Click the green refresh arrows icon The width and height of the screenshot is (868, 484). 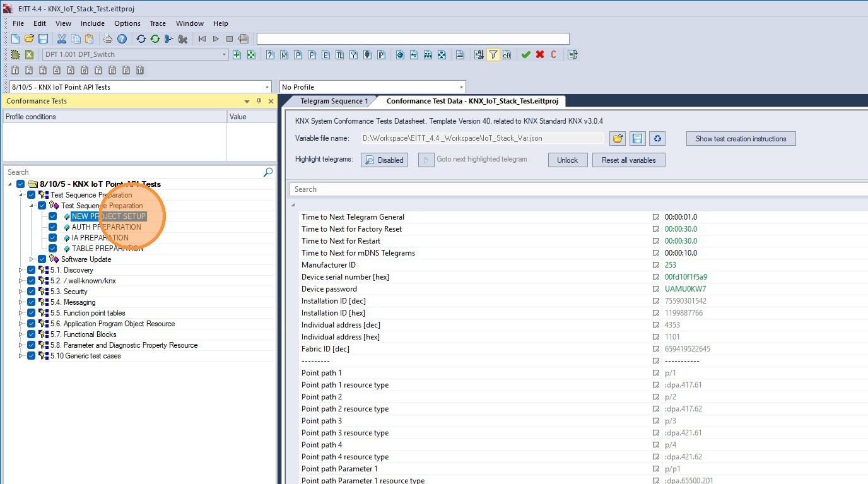[155, 39]
